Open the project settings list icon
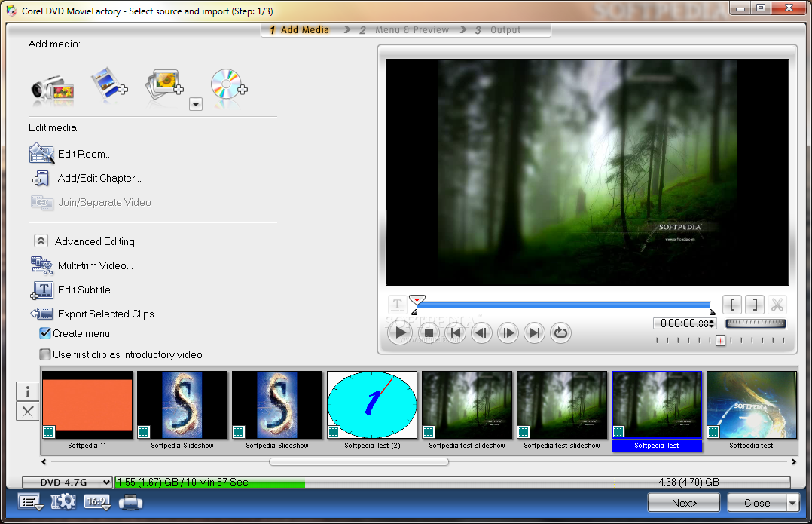This screenshot has width=812, height=524. coord(30,502)
